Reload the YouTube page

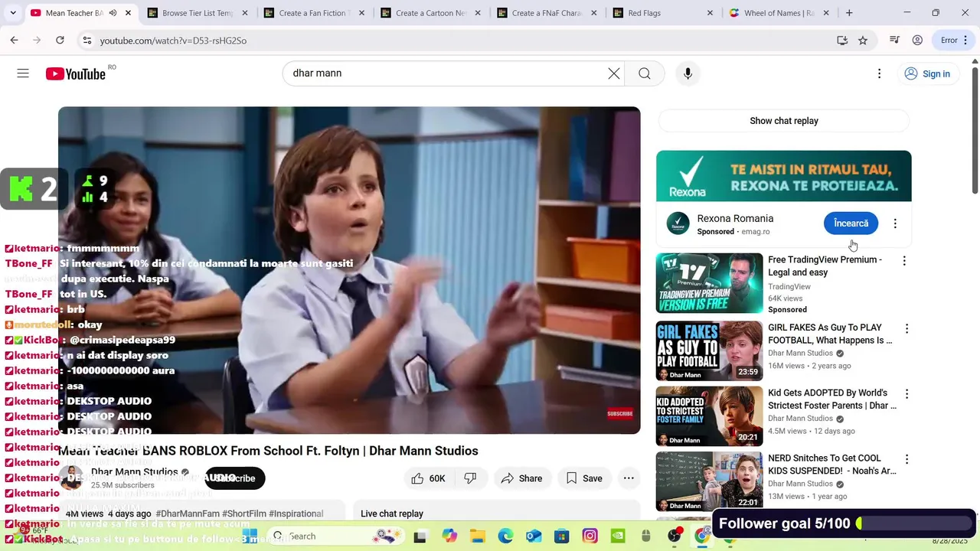[60, 41]
